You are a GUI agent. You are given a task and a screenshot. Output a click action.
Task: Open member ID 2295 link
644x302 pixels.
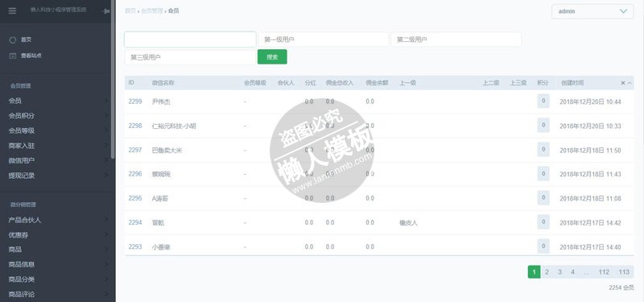tap(135, 198)
